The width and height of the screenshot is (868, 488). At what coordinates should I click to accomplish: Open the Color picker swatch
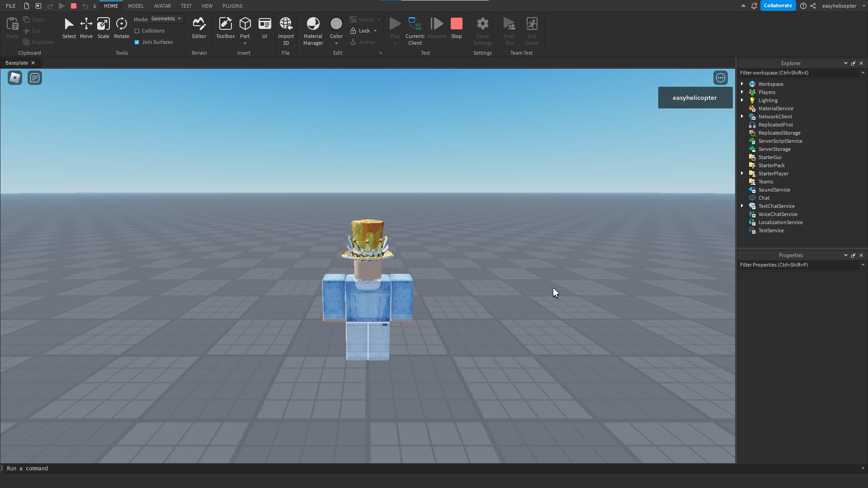point(336,23)
